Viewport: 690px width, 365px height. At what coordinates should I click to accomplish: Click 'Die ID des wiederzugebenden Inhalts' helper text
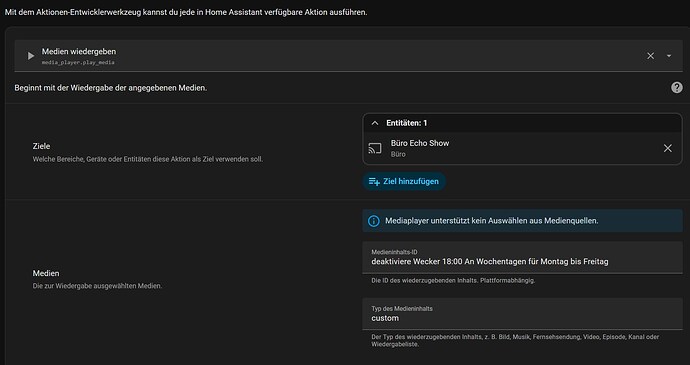pyautogui.click(x=453, y=280)
